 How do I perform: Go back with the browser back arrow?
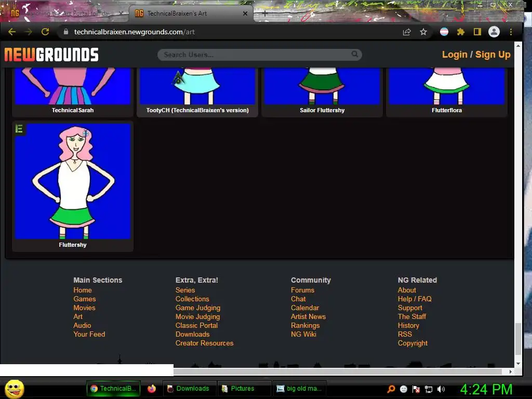pos(12,32)
